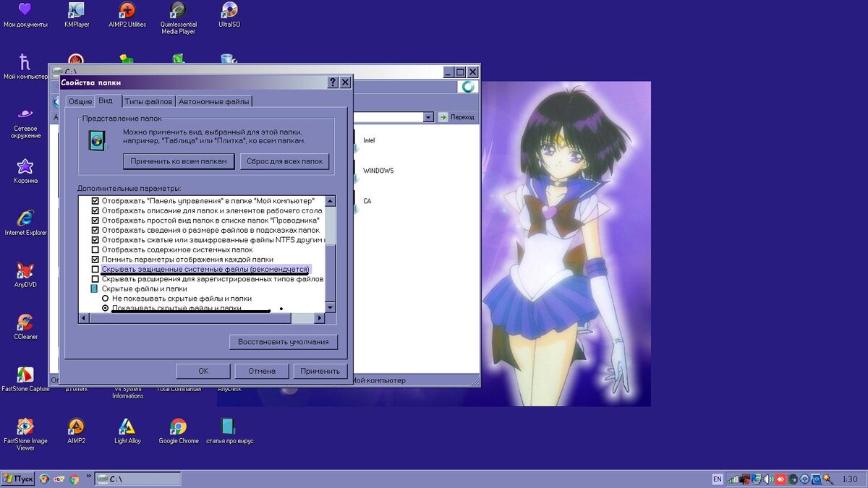Click the FastStone Image Viewer icon
Viewport: 868px width, 488px height.
(x=25, y=435)
